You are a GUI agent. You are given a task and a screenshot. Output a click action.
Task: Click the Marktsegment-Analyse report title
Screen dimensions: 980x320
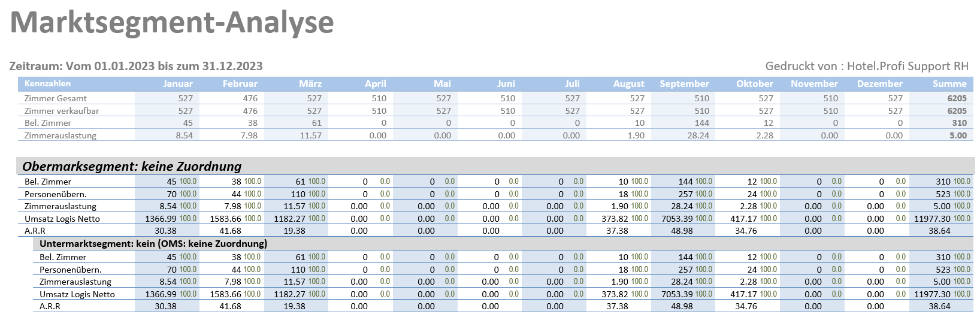[172, 23]
